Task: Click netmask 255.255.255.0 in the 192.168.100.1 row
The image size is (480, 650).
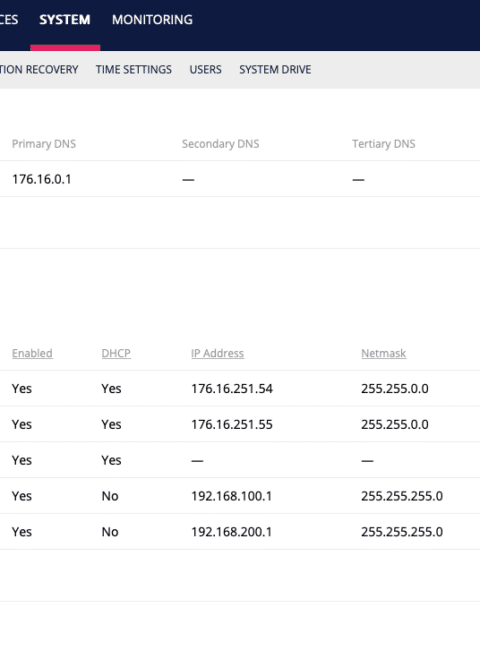Action: [x=402, y=496]
